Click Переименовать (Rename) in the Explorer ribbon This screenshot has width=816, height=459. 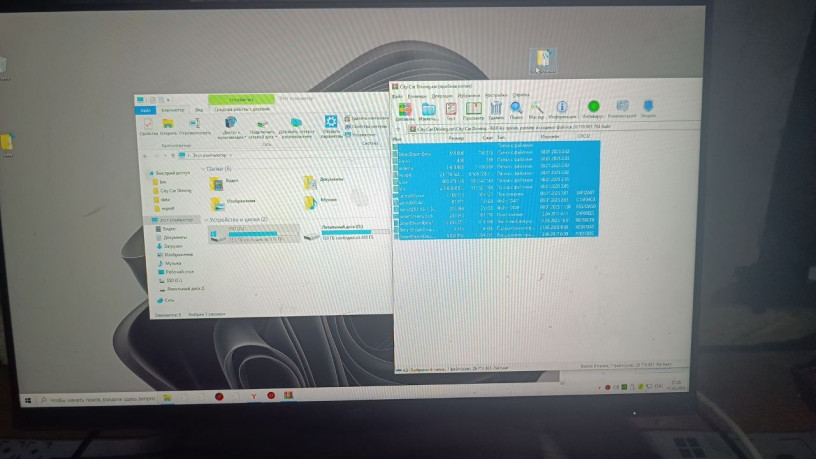(x=195, y=126)
